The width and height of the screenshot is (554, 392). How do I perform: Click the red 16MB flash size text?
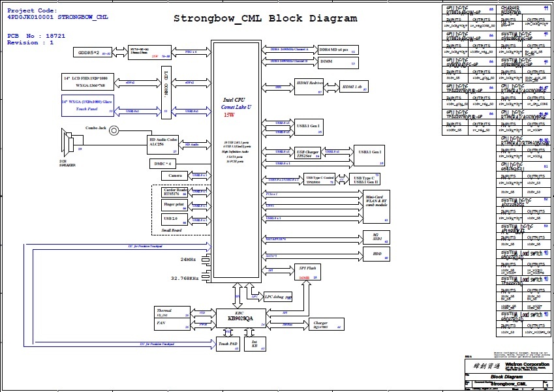(304, 278)
